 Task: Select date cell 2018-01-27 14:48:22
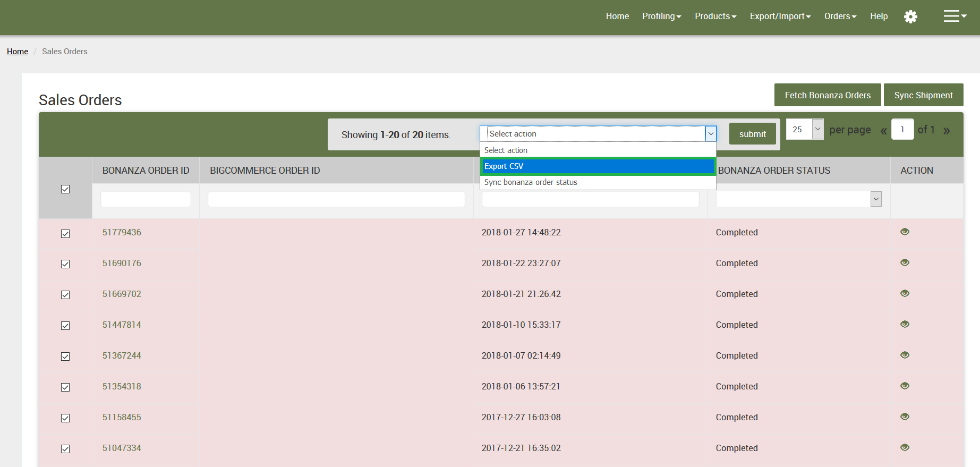521,232
